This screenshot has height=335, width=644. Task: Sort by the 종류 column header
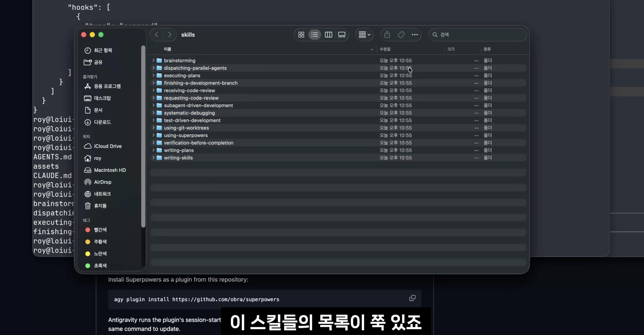point(487,49)
